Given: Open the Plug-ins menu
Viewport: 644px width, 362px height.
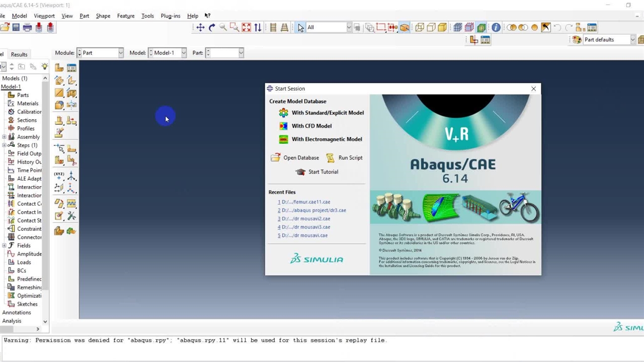Looking at the screenshot, I should click(x=170, y=16).
